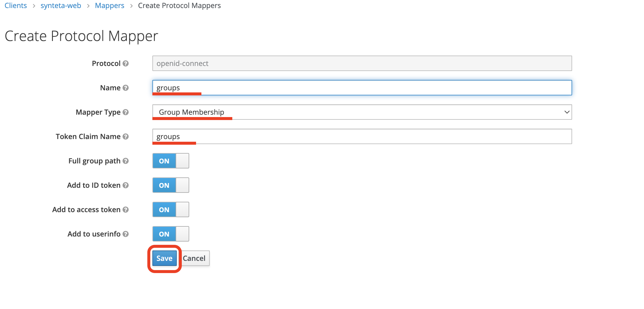The width and height of the screenshot is (644, 309).
Task: Save the protocol mapper
Action: coord(164,258)
